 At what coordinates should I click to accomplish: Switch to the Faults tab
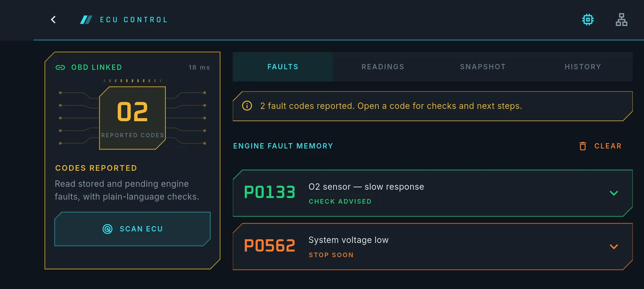283,67
